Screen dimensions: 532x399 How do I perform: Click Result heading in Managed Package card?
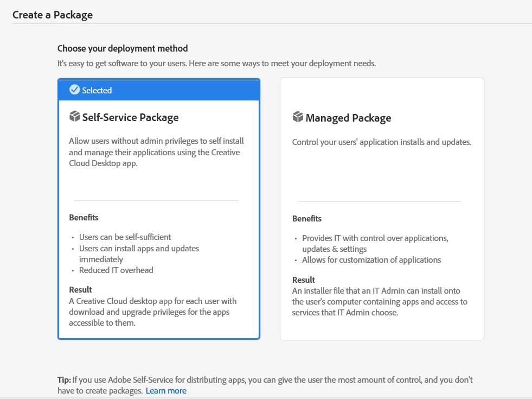click(x=304, y=280)
